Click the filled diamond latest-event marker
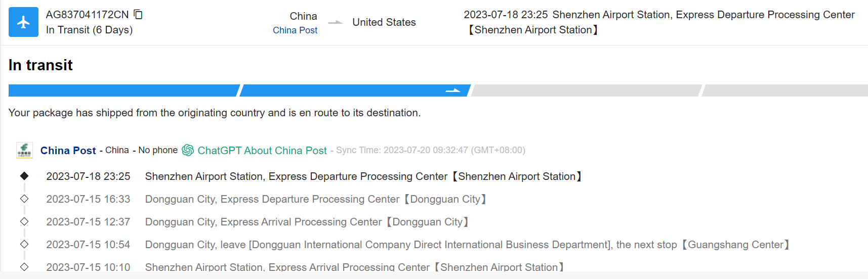This screenshot has width=868, height=279. 24,176
